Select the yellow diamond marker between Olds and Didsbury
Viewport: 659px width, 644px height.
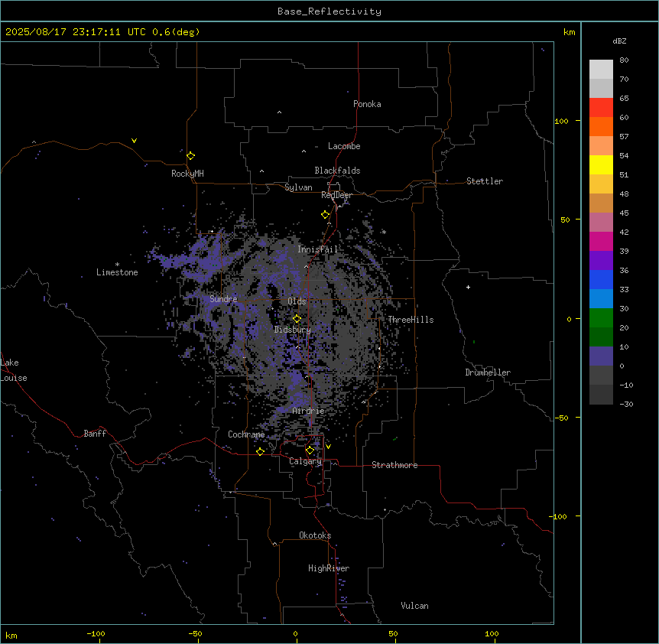(x=297, y=319)
